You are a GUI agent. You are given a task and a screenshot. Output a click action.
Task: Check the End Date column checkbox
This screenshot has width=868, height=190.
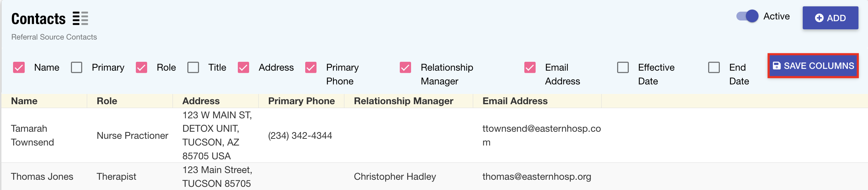tap(714, 67)
